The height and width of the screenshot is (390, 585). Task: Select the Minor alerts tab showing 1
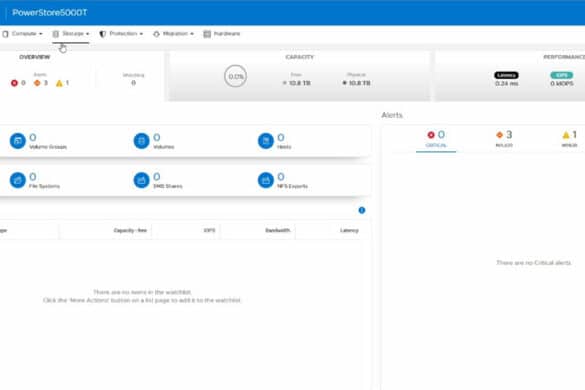click(x=570, y=139)
